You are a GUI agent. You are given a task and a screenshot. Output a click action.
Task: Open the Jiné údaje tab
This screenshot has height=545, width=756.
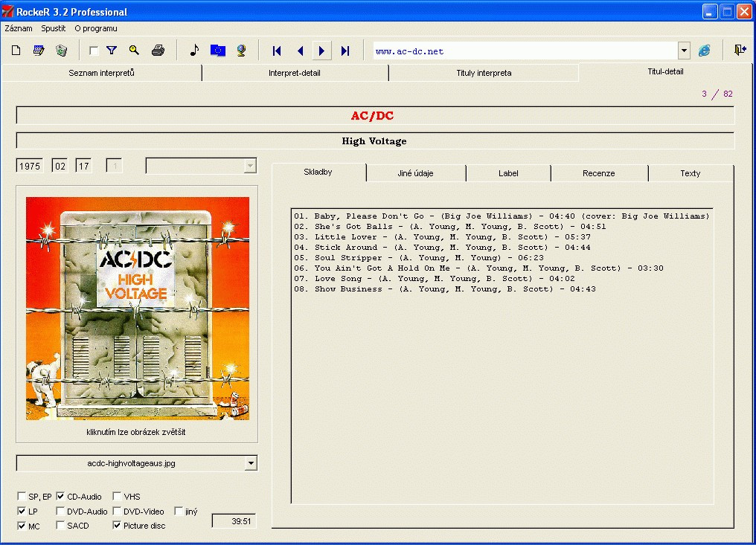point(416,173)
